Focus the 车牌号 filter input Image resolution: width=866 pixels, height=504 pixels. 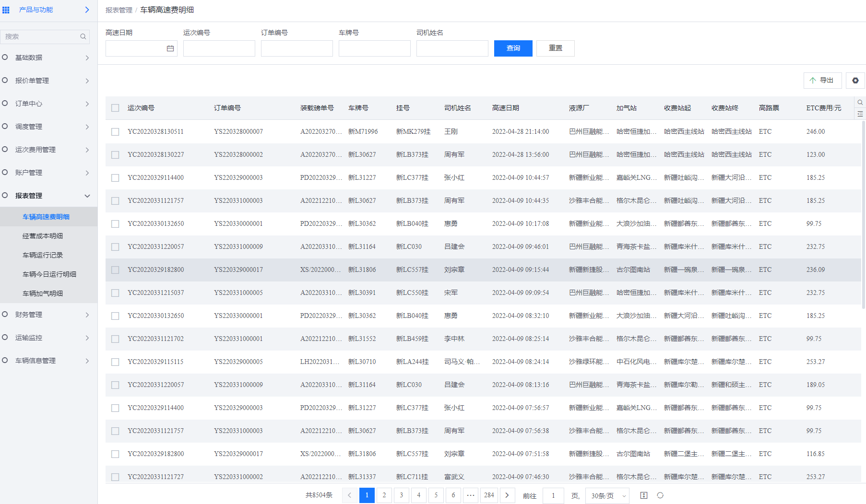pyautogui.click(x=374, y=48)
